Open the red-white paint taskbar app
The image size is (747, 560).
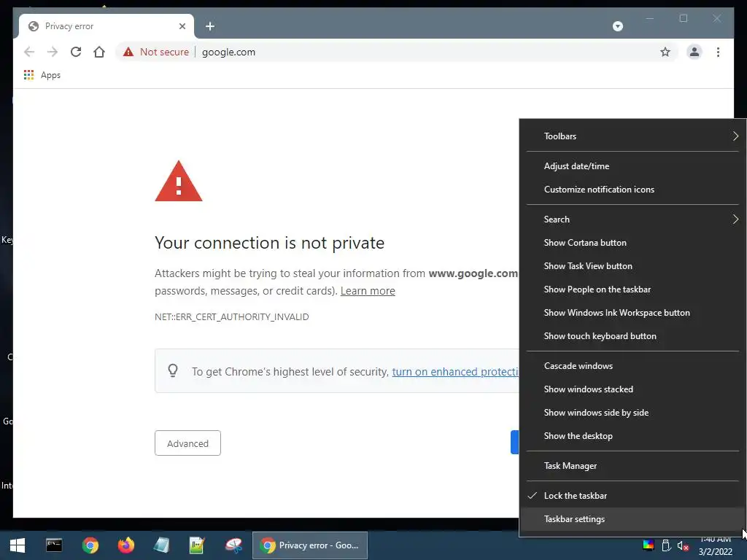pyautogui.click(x=233, y=545)
